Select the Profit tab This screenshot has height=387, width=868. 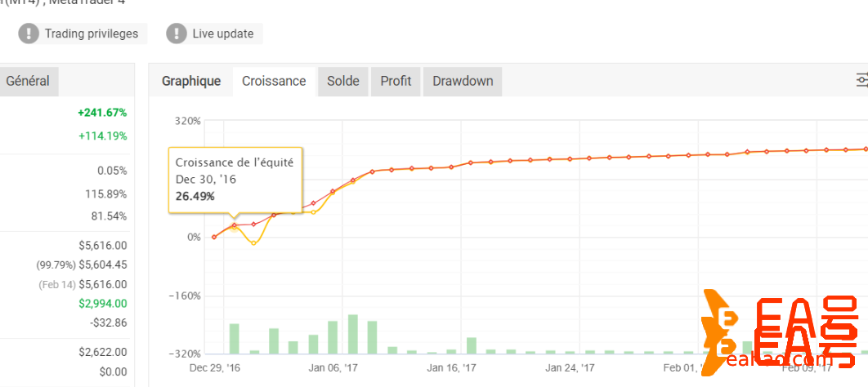pos(396,82)
